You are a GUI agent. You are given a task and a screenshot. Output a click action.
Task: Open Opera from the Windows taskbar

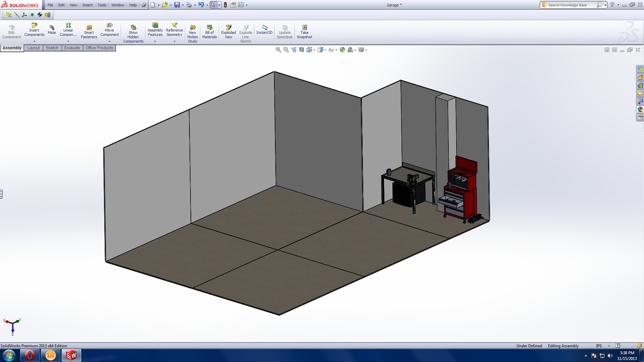(30, 355)
